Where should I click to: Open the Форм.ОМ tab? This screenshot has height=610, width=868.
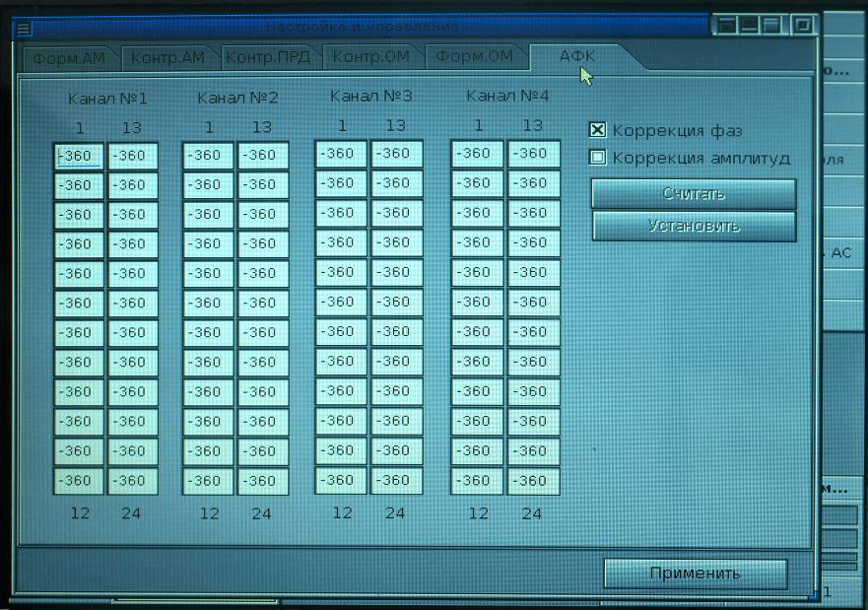pyautogui.click(x=475, y=56)
